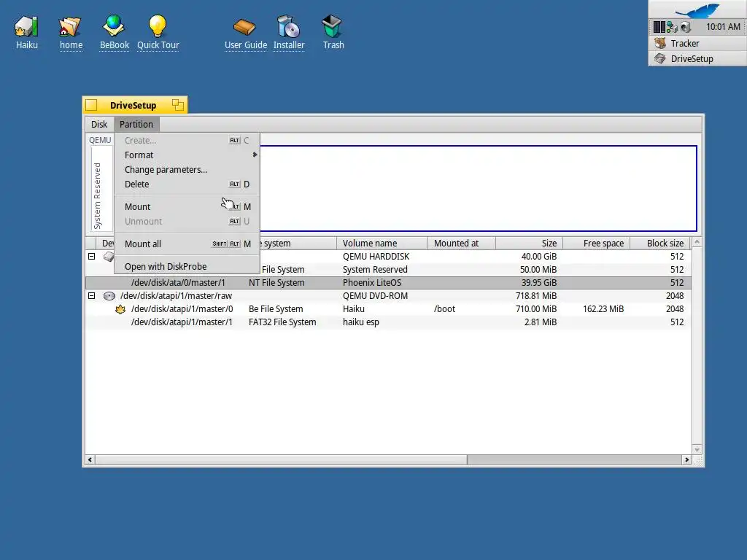Open the Haiku desktop volume icon
Screen dimensions: 747x560
pyautogui.click(x=26, y=27)
